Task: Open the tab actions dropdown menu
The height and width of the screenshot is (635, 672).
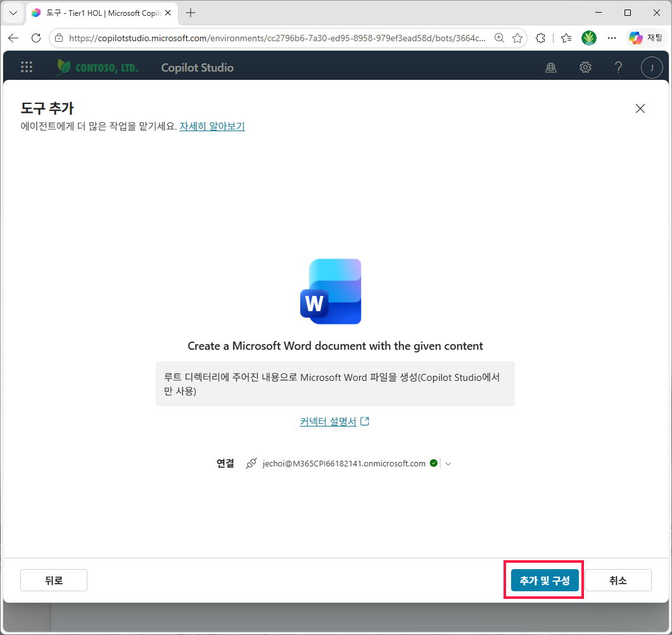Action: (13, 13)
